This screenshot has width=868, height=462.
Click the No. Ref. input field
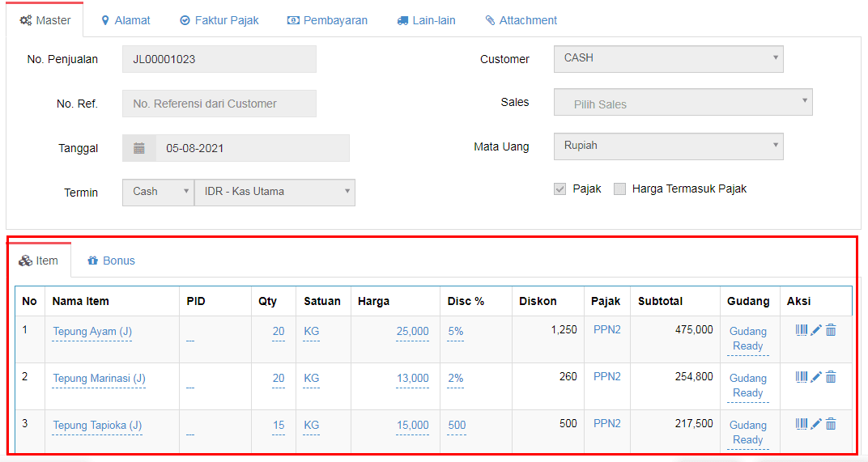coord(219,104)
